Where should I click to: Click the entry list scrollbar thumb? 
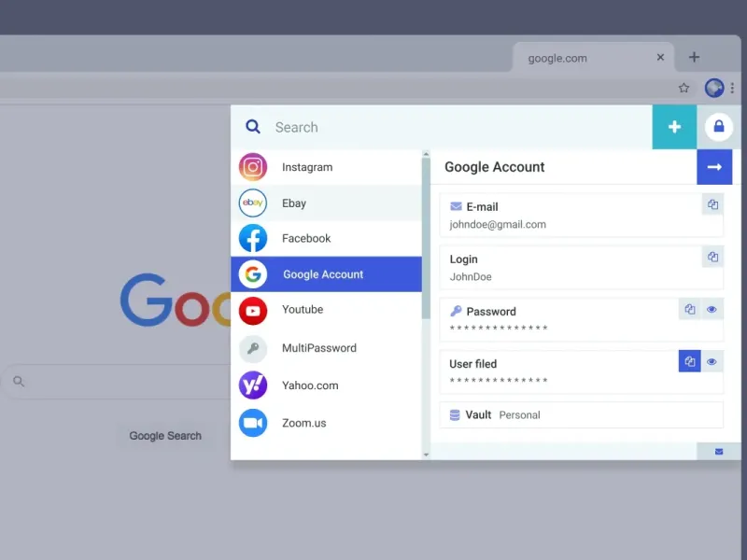426,239
